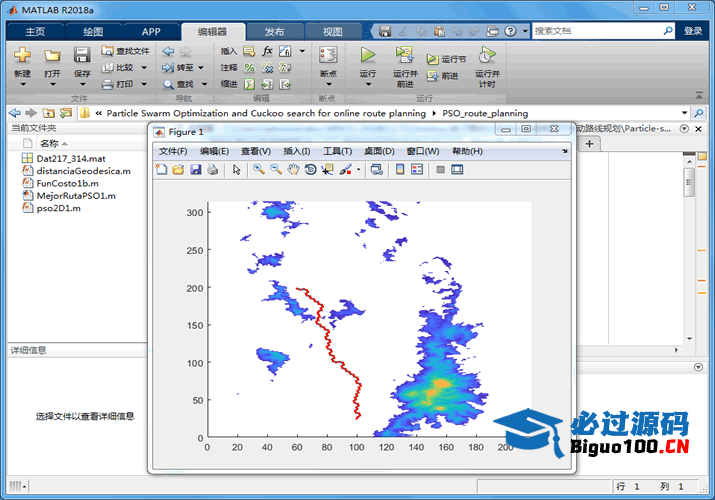Open the 工具(T) menu in Figure 1
Image resolution: width=715 pixels, height=500 pixels.
coord(337,151)
